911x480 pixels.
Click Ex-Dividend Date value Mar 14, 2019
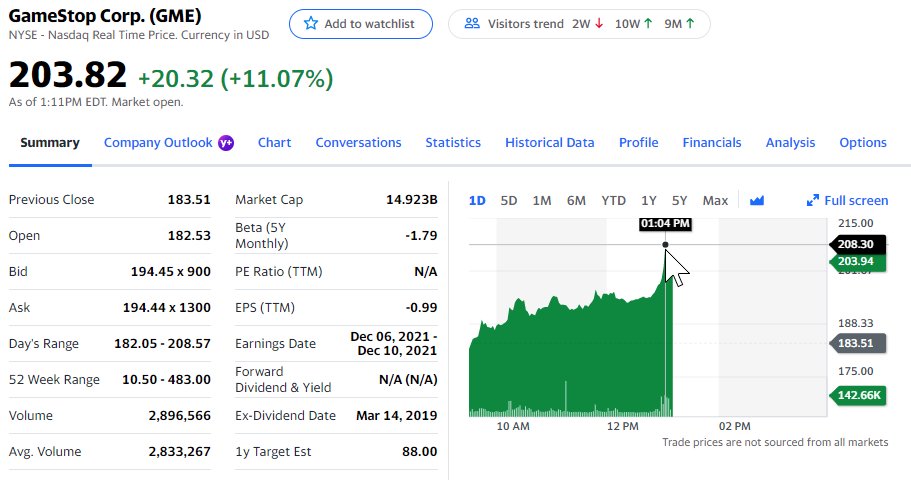396,415
